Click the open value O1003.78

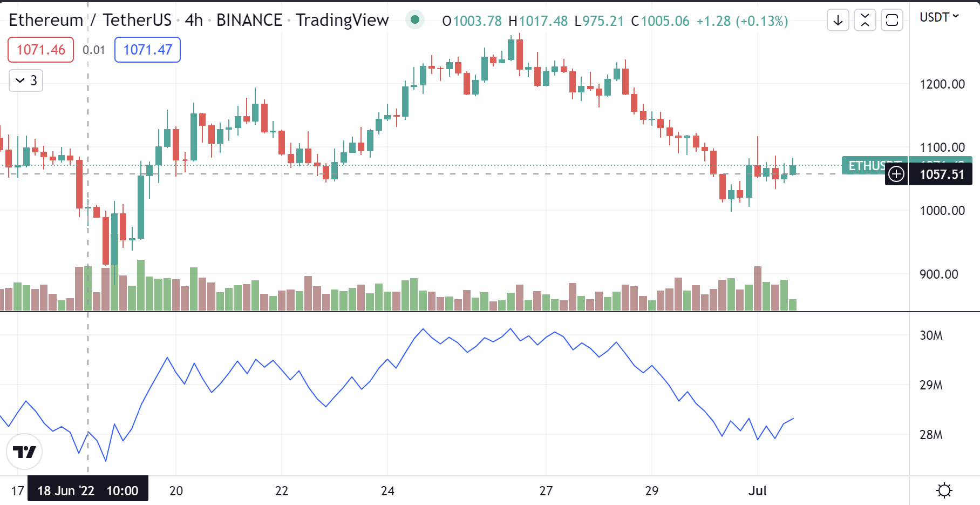[x=472, y=21]
